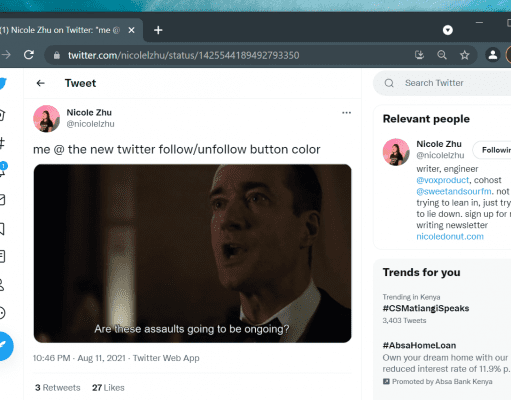Open Profile in Twitter sidebar
Viewport: 511px width, 400px height.
coord(2,285)
